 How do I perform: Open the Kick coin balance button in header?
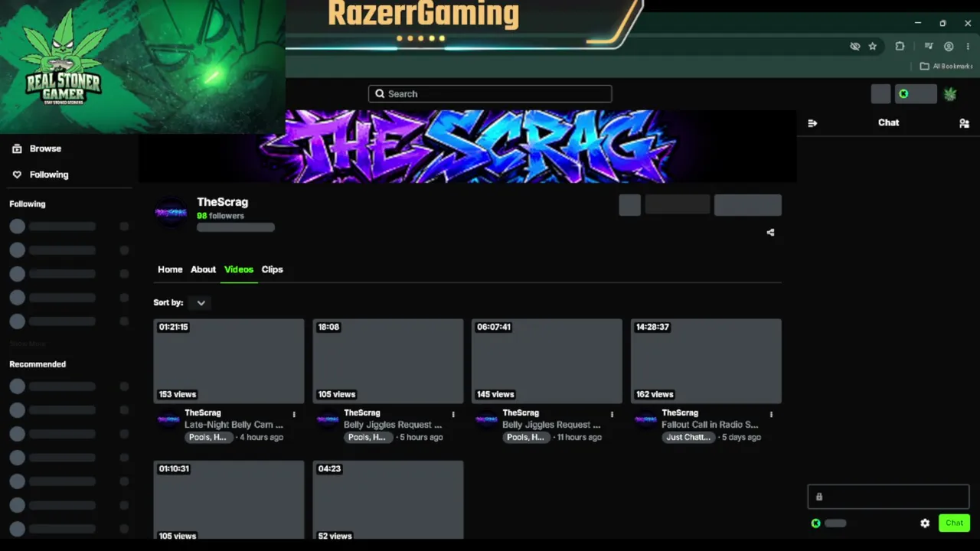[916, 94]
